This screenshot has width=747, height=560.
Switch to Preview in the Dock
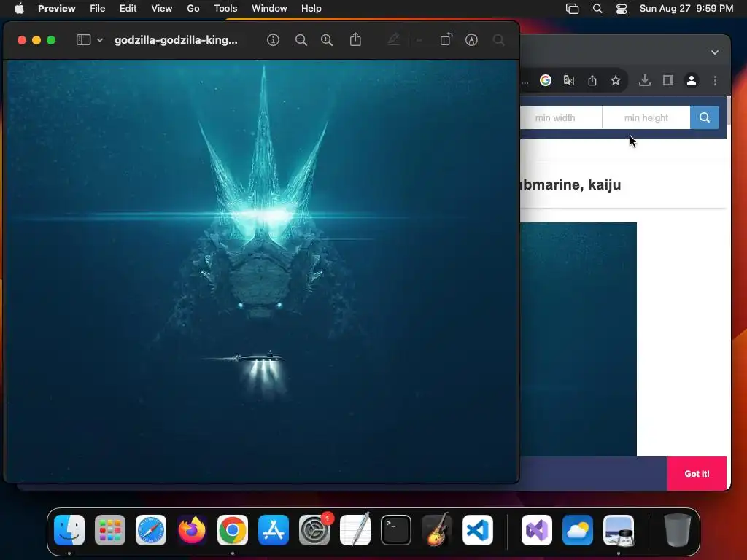coord(619,530)
